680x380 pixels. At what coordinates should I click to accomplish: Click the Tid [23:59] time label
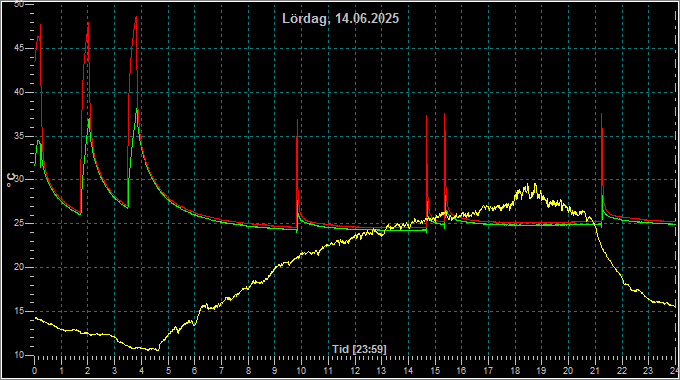coord(359,349)
